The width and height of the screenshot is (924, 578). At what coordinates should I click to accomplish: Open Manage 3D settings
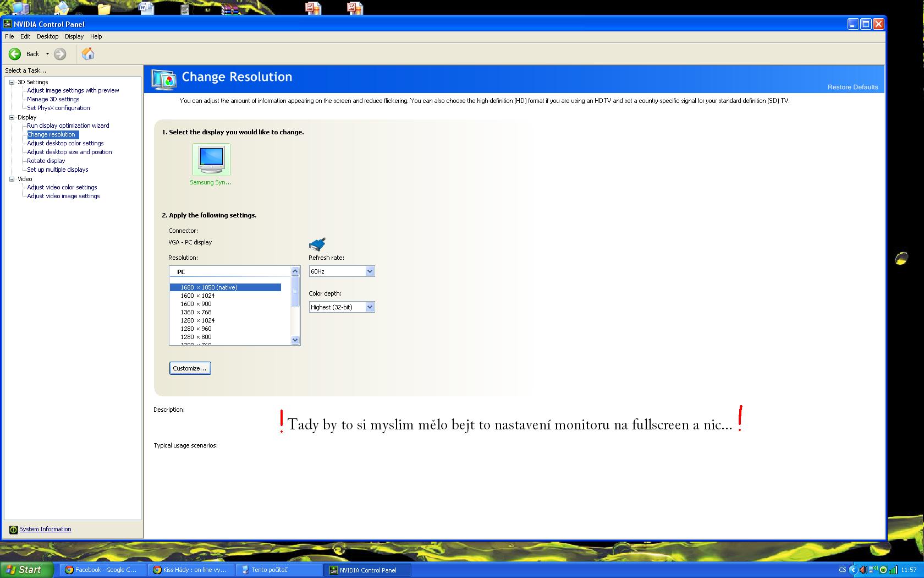point(53,99)
